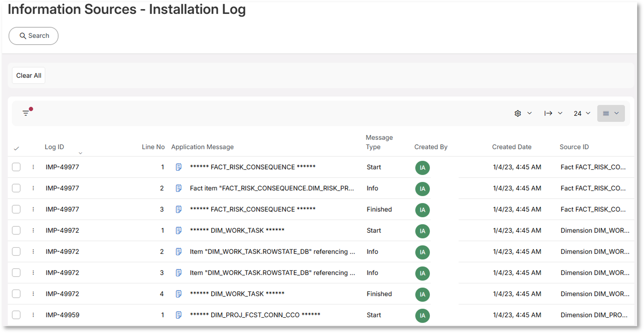Select checkbox for IMP-49977 line 1
Viewport: 644px width, 333px height.
pyautogui.click(x=16, y=167)
